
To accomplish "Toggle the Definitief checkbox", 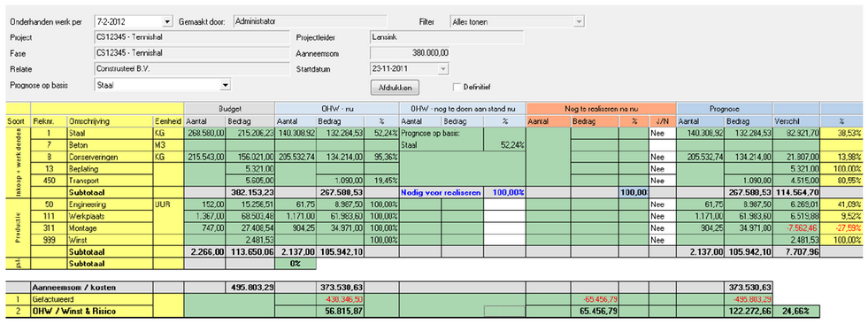I will tap(457, 87).
